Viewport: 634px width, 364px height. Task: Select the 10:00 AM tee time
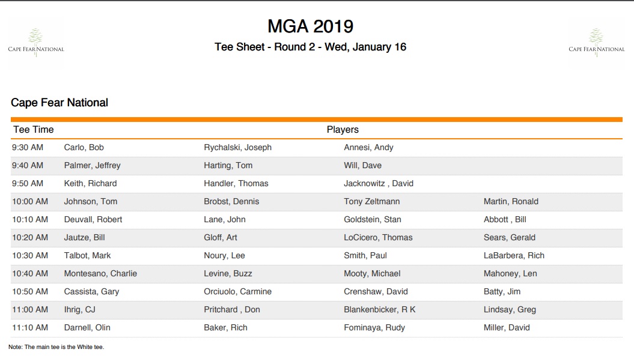[x=30, y=201]
